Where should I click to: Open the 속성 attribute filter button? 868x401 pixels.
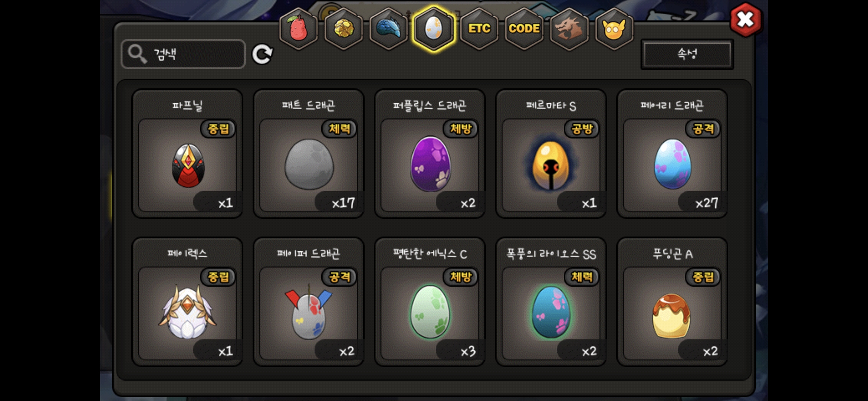pyautogui.click(x=687, y=54)
